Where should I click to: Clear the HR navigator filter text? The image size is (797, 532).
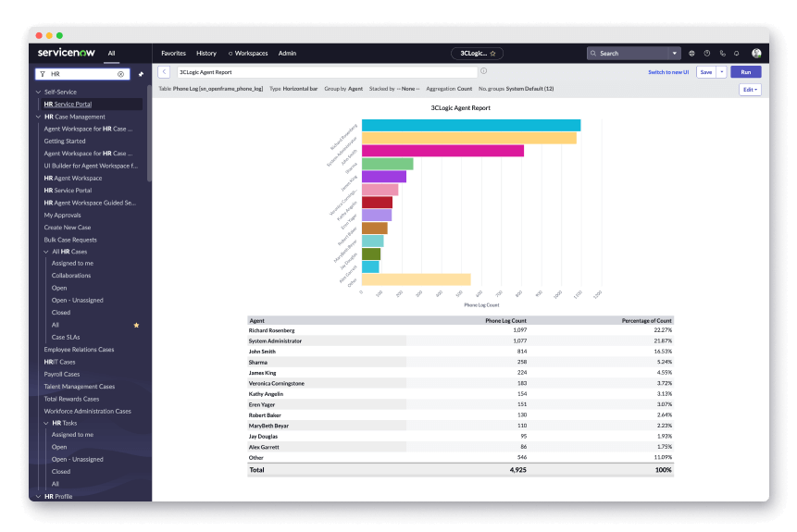tap(121, 74)
